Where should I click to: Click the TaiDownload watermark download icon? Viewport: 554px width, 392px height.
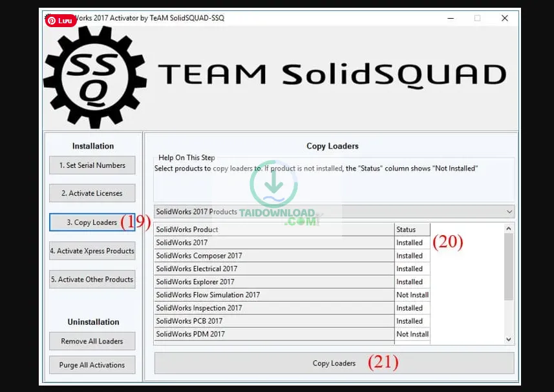[273, 184]
